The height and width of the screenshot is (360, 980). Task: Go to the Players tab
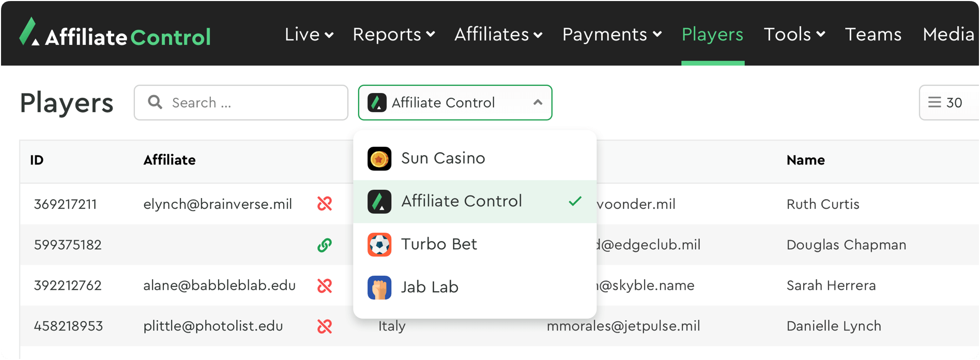[712, 35]
